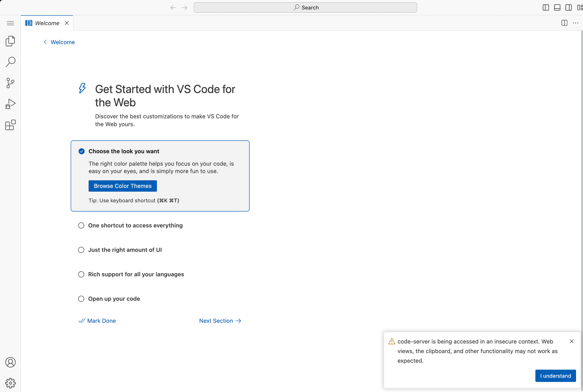583x392 pixels.
Task: Open the hamburger application menu
Action: pyautogui.click(x=10, y=23)
